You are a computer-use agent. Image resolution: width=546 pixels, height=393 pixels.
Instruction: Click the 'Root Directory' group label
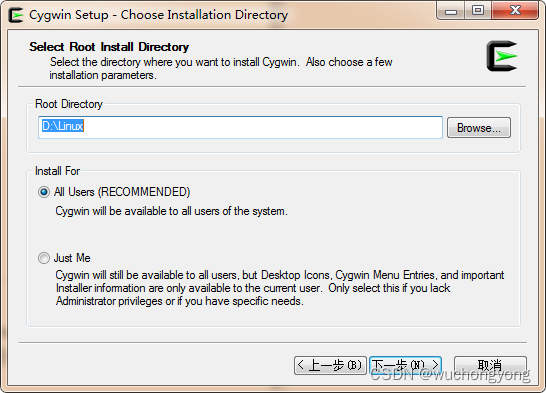[69, 104]
